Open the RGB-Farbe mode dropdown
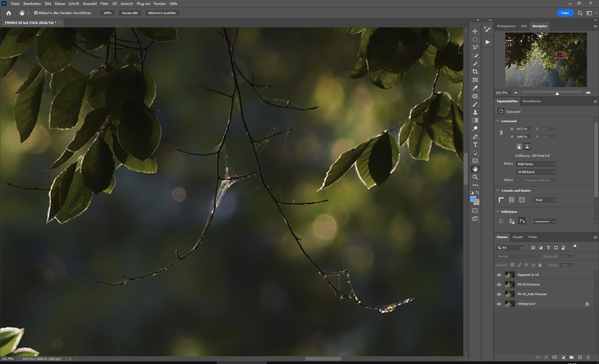 [x=536, y=164]
